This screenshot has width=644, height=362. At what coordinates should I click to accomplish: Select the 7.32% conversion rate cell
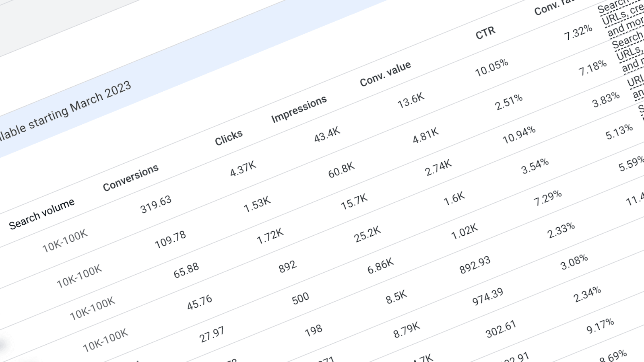578,32
